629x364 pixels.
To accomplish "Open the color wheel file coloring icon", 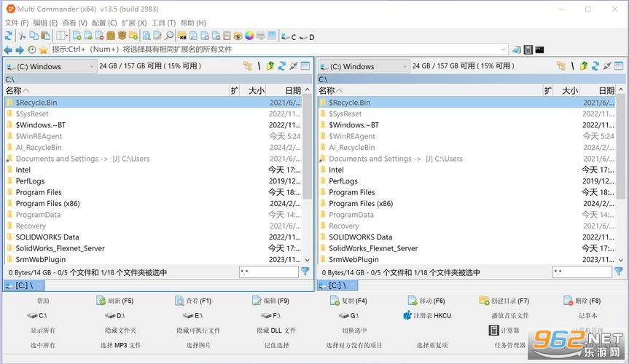I will click(x=249, y=36).
